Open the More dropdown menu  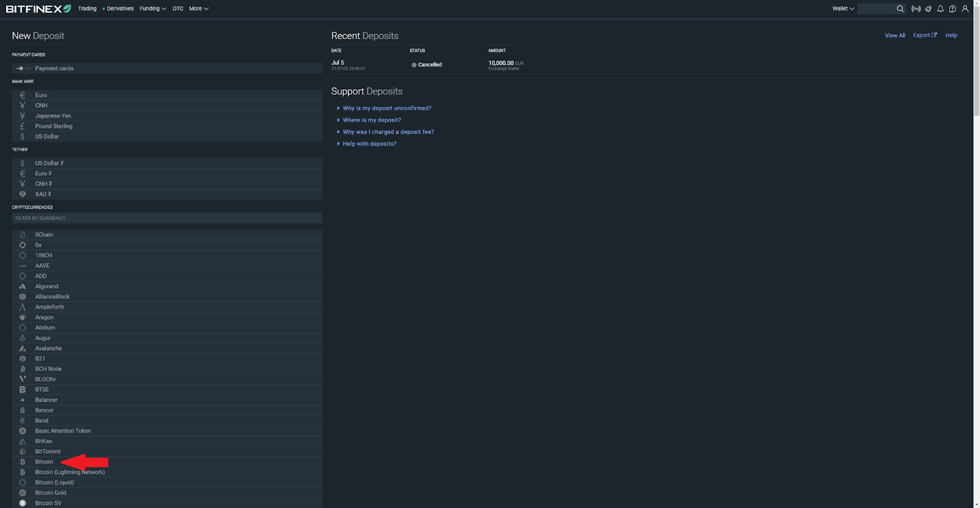198,9
